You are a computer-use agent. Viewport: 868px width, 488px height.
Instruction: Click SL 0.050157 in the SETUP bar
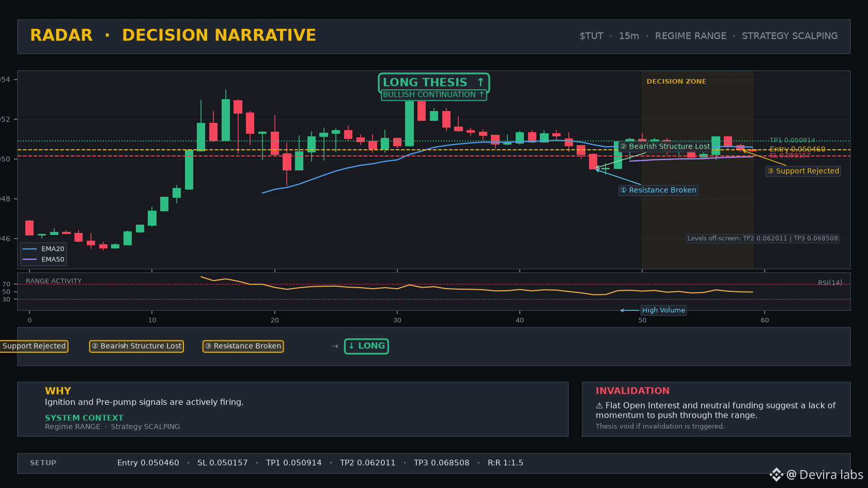(x=223, y=463)
